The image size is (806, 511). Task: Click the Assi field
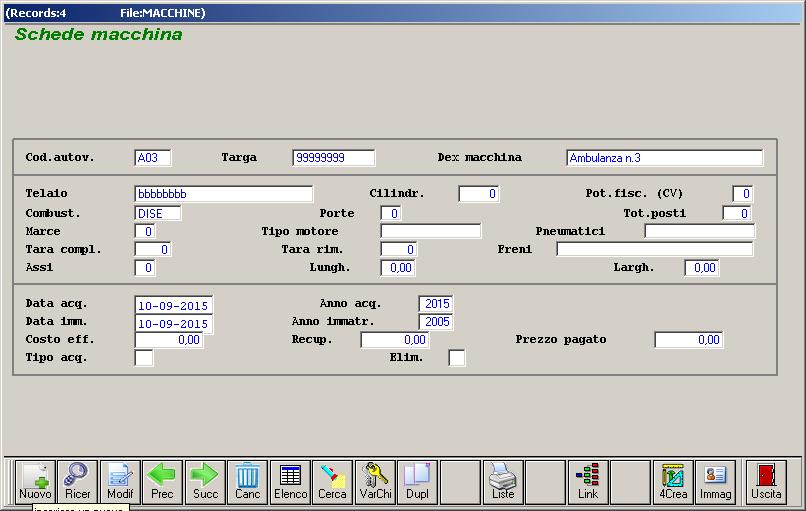coord(145,267)
